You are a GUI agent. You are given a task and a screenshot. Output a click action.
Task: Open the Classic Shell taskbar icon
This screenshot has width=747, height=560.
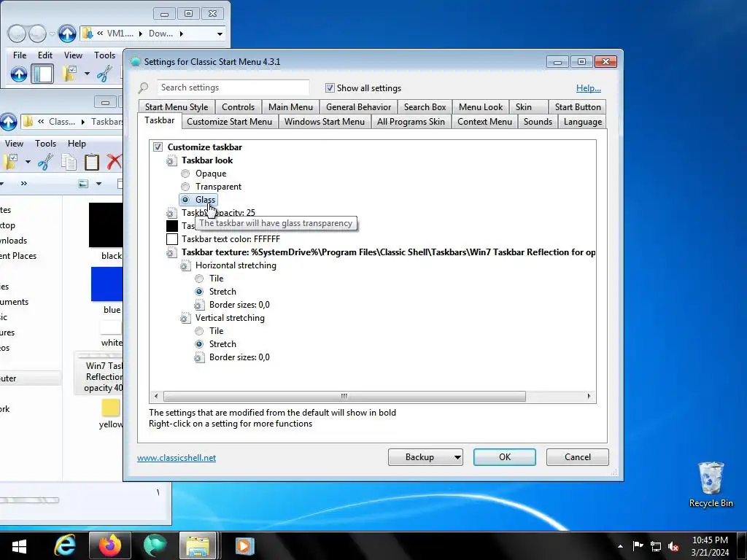[x=155, y=545]
